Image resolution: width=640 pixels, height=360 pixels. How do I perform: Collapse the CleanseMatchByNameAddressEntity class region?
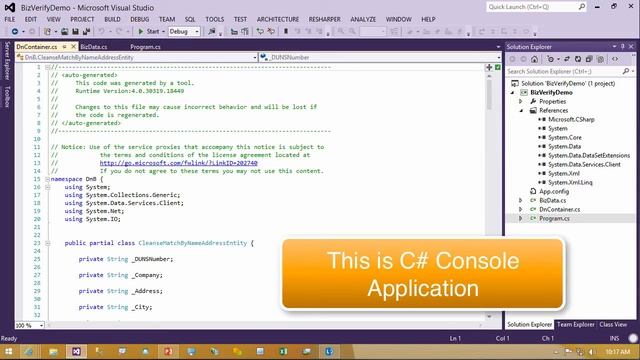tap(47, 243)
